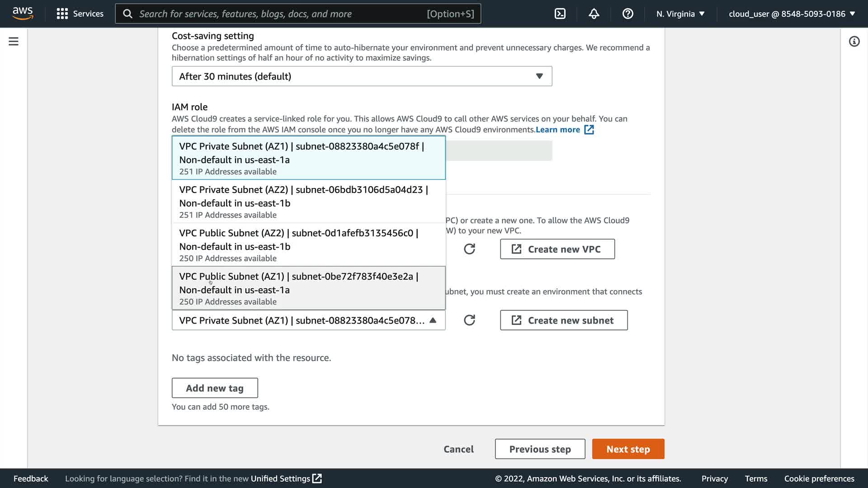This screenshot has height=488, width=868.
Task: Choose VPC Public Subnet (AZ2) option
Action: 308,244
